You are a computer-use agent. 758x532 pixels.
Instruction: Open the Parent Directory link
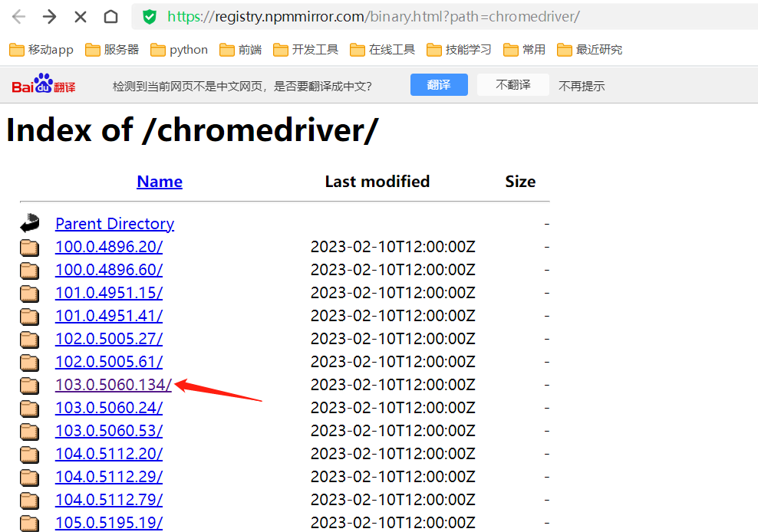tap(114, 224)
